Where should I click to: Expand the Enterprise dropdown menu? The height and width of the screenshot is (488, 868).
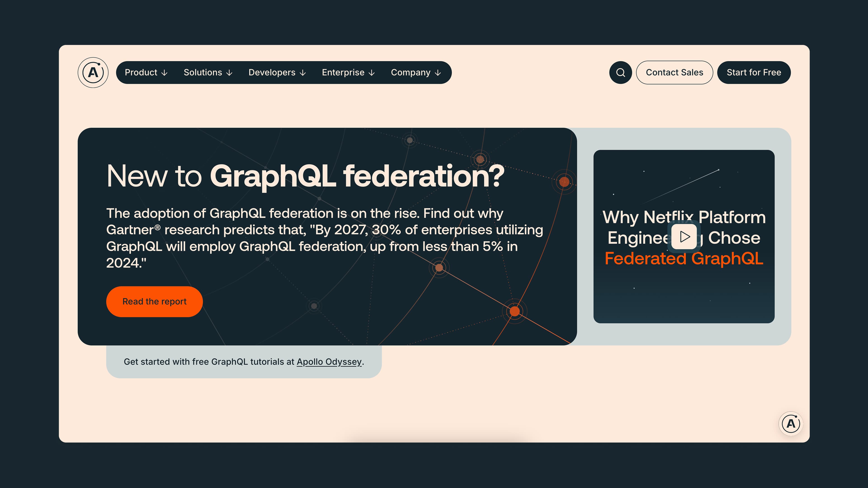coord(348,72)
